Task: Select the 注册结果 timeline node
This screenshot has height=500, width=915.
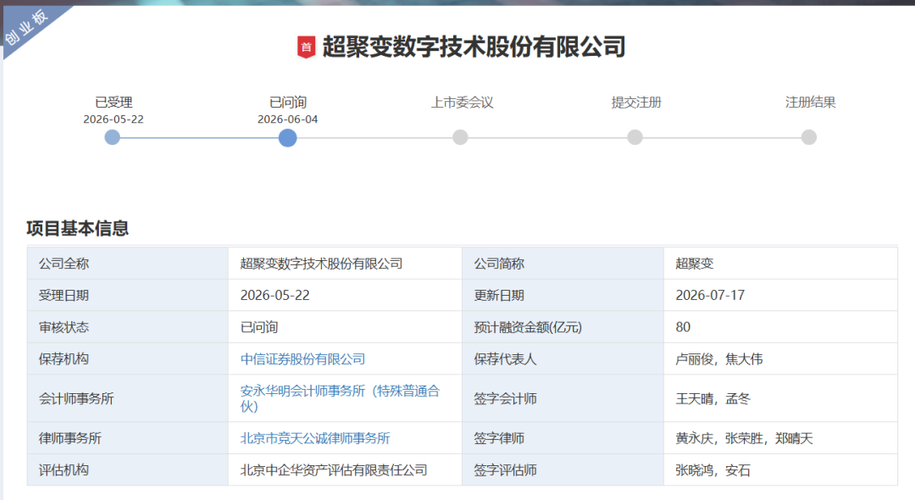Action: pos(809,138)
